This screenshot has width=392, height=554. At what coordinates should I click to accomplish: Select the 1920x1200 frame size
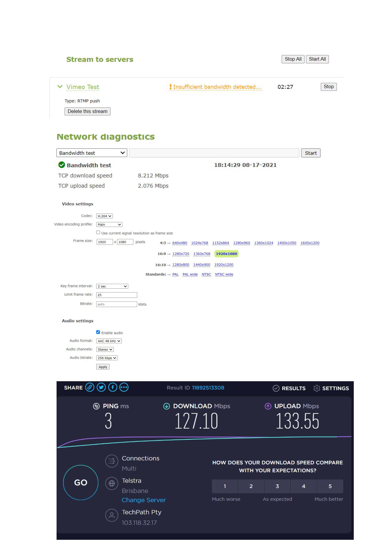224,265
